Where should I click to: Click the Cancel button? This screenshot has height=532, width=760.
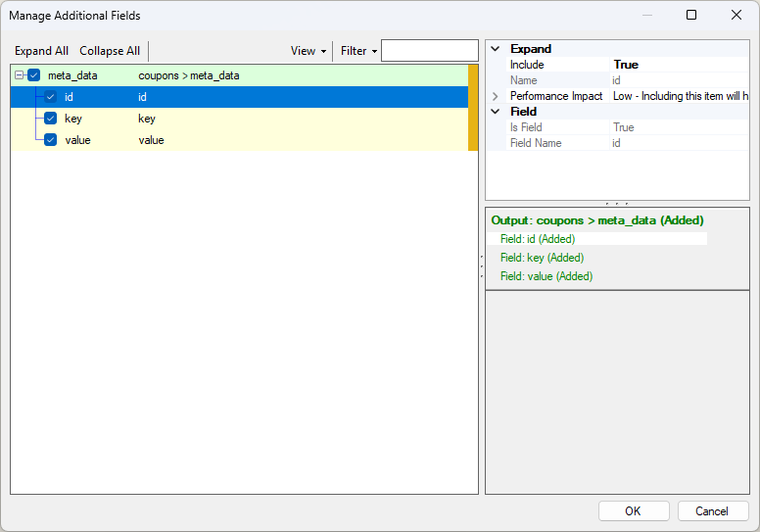pyautogui.click(x=713, y=511)
